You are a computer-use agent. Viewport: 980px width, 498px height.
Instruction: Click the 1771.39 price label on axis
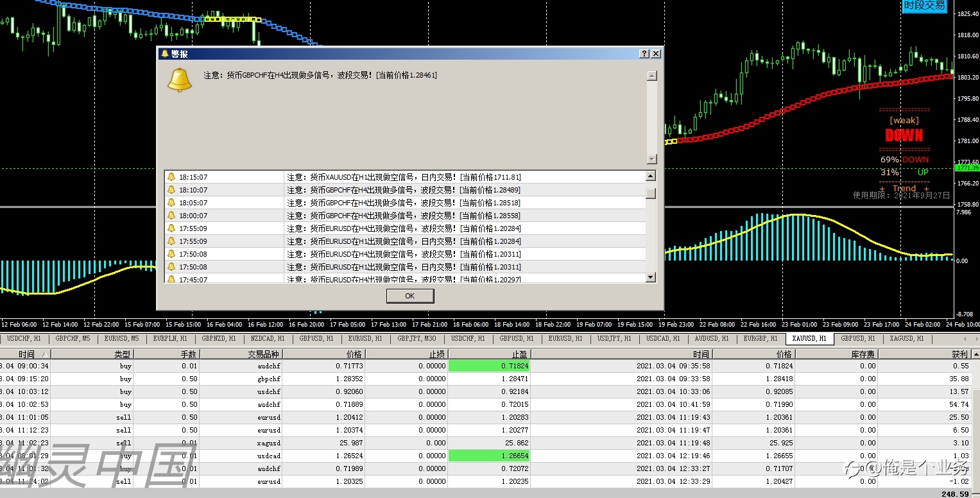point(966,167)
